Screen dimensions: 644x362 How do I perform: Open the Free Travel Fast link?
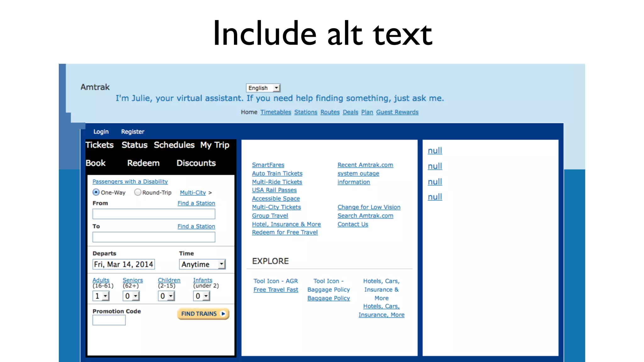click(276, 290)
